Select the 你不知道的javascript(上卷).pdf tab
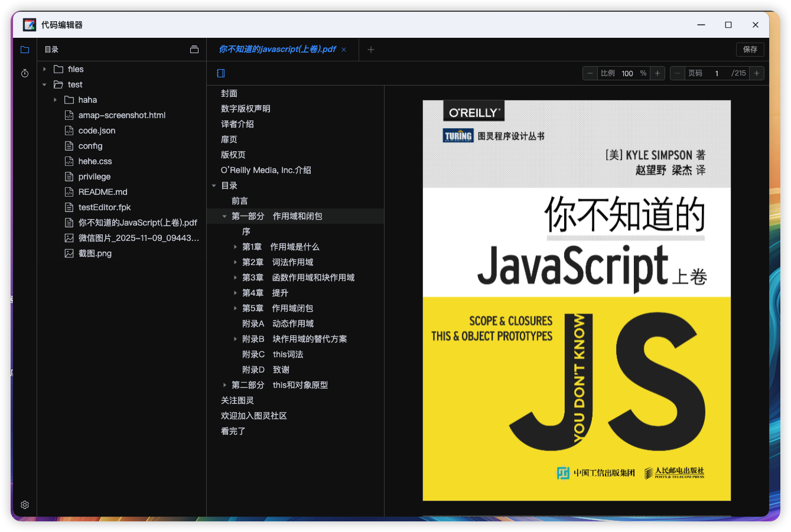Screen dimensions: 791x532 [x=277, y=50]
